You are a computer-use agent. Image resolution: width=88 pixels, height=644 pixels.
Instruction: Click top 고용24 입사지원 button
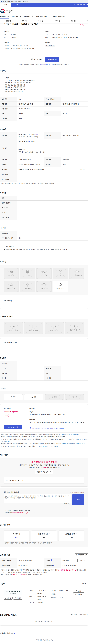(x=52, y=59)
